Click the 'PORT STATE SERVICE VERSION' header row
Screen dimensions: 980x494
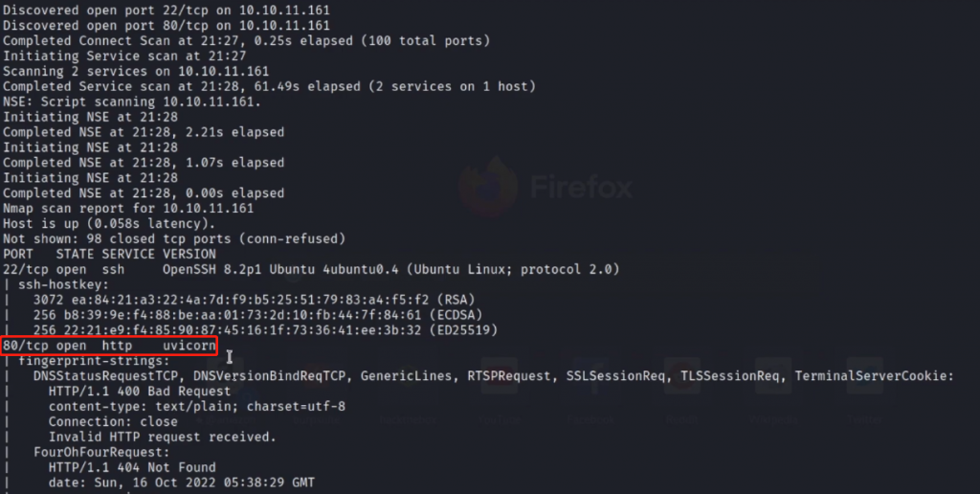pos(108,254)
